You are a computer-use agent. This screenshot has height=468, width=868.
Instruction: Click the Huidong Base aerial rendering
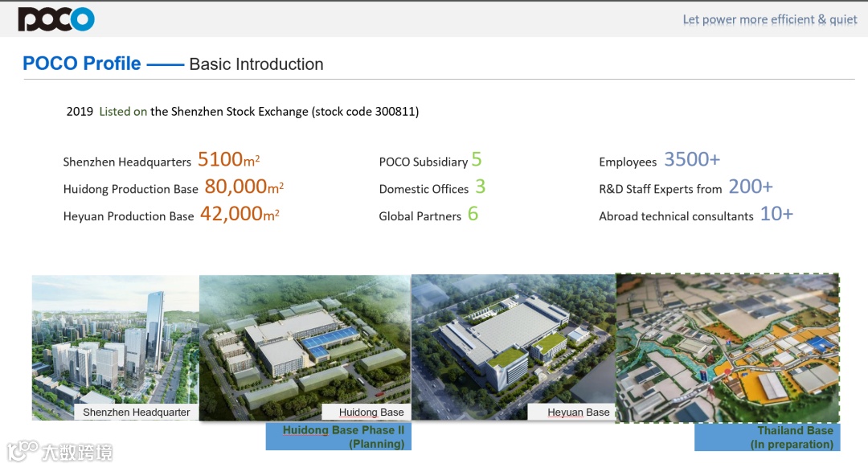tap(305, 347)
